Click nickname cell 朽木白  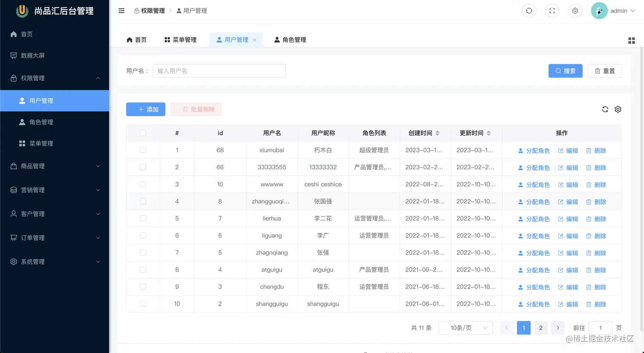click(323, 150)
